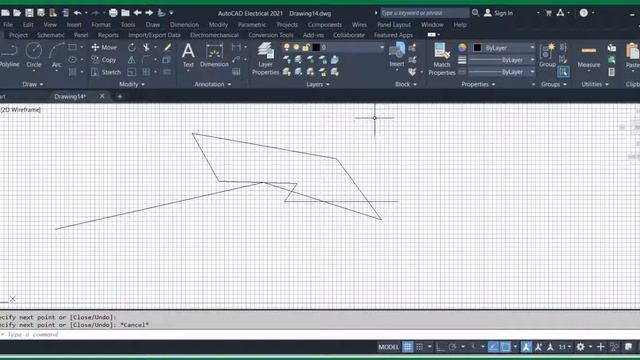Click the Insert block tool
This screenshot has width=640, height=360.
[396, 55]
